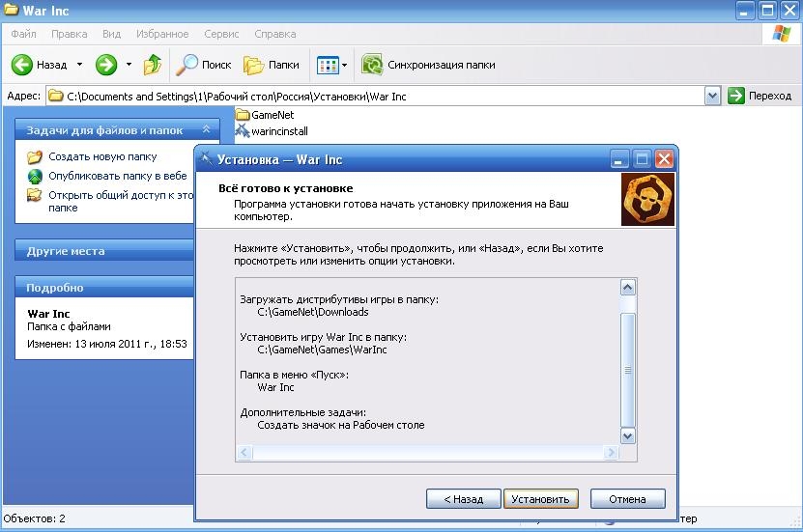The image size is (803, 532).
Task: Open Back button history dropdown arrow
Action: tap(79, 65)
